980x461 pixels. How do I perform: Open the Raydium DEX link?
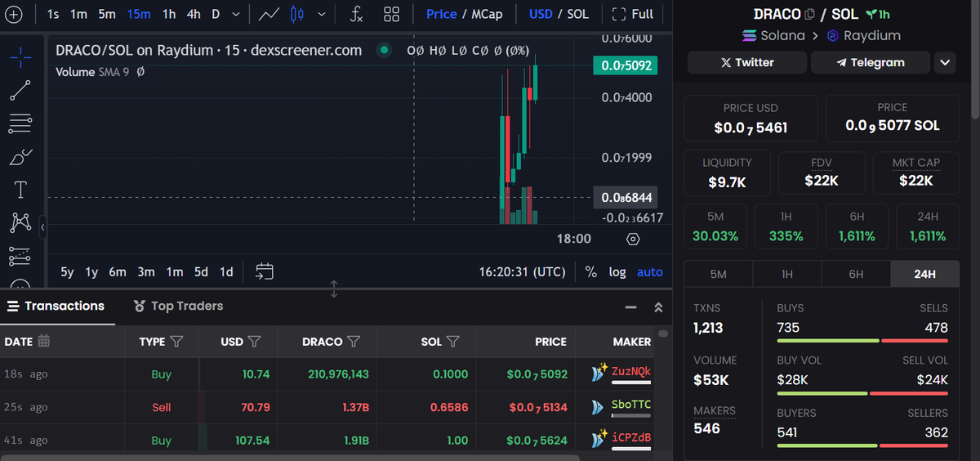(863, 35)
